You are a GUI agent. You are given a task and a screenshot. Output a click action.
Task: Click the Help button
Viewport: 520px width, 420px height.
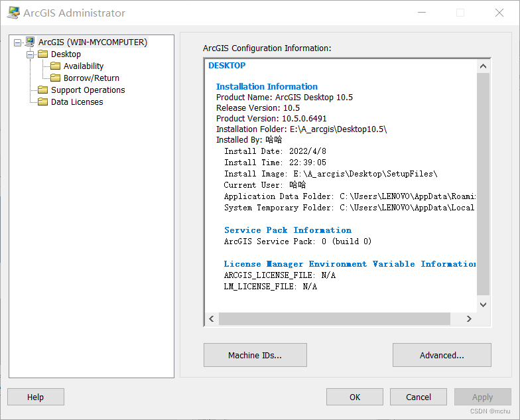click(36, 397)
